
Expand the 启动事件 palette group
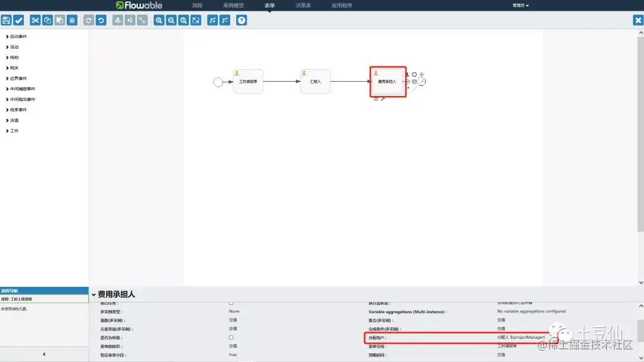tap(17, 36)
